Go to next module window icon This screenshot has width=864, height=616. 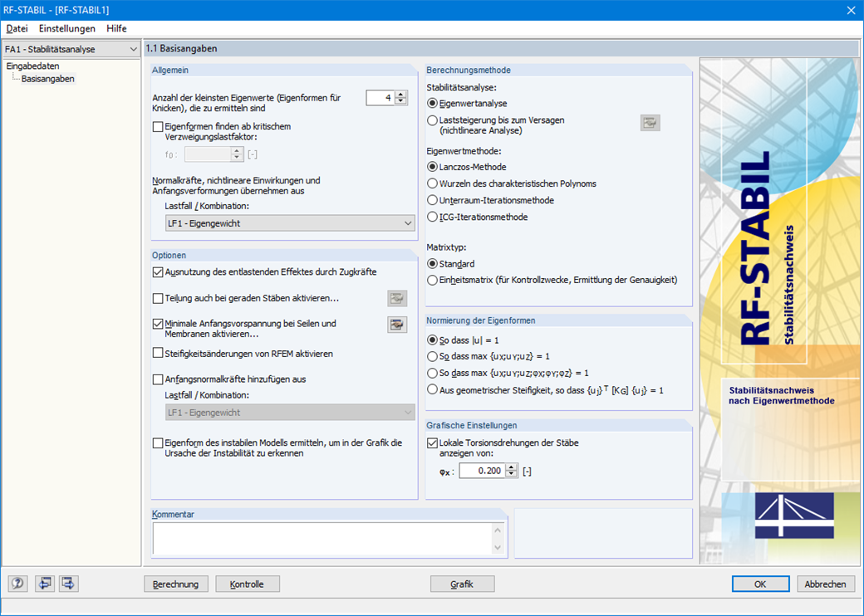point(68,584)
